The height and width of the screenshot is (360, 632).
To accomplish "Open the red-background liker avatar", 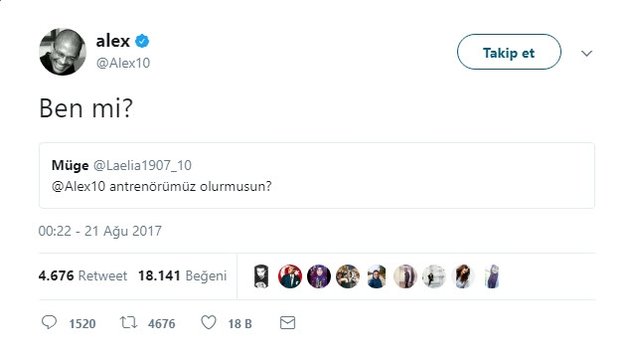I will [x=290, y=277].
